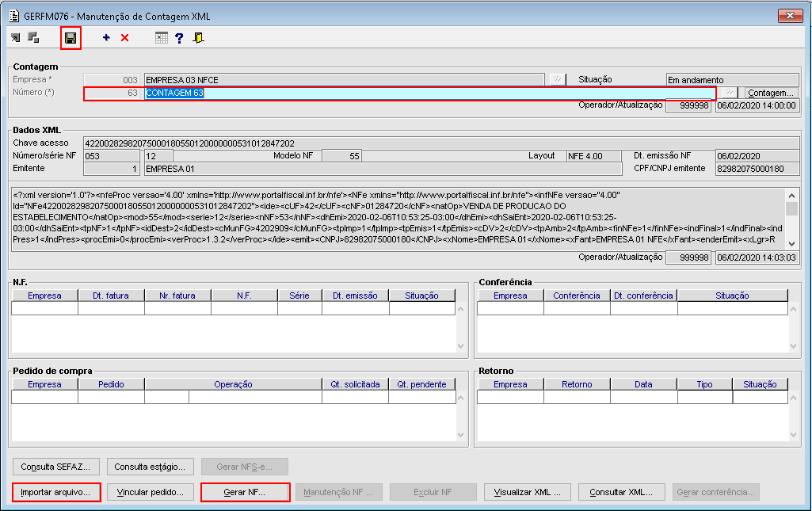Viewport: 812px width, 511px height.
Task: Sort N.F. grid by Dt. emissão header
Action: pyautogui.click(x=355, y=296)
